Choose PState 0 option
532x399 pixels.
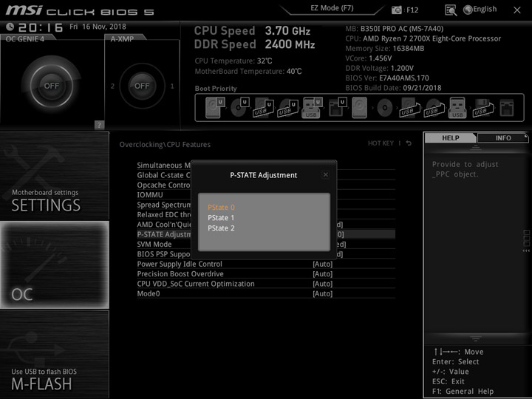click(221, 208)
